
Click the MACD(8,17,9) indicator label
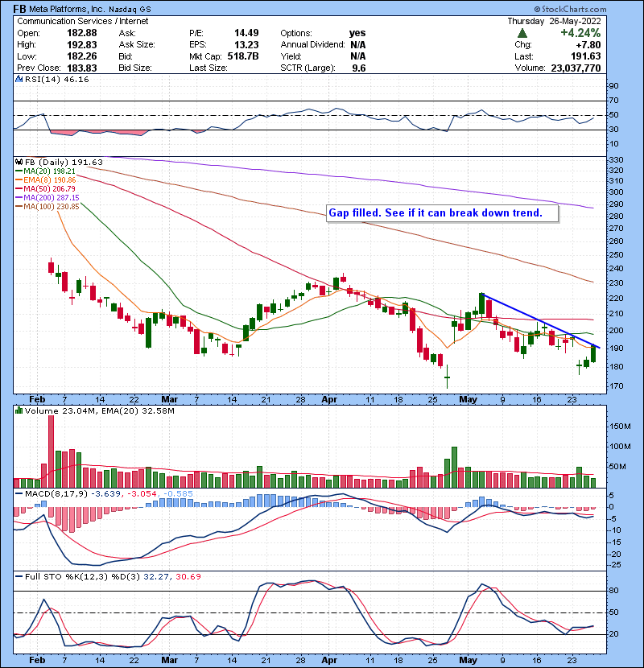click(x=56, y=494)
